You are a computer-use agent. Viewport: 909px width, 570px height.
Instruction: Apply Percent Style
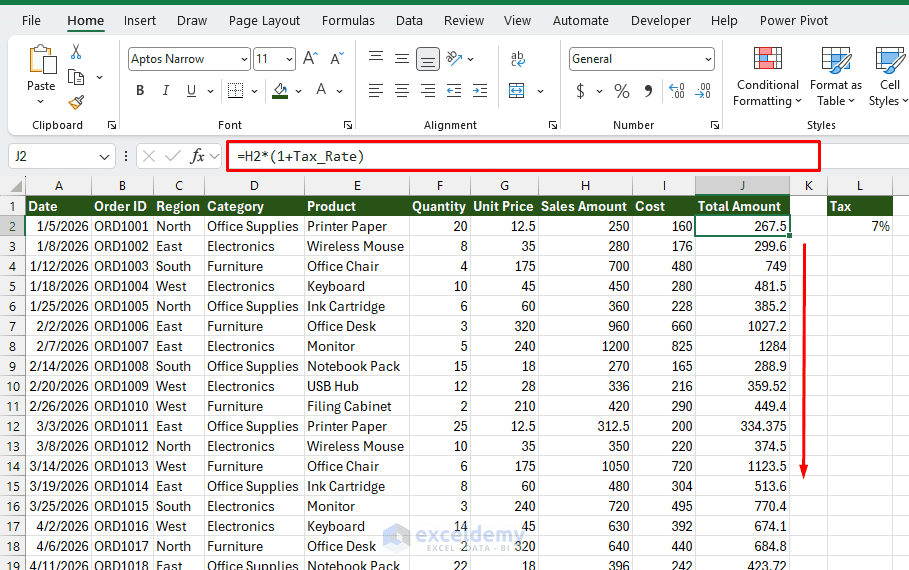click(x=621, y=90)
